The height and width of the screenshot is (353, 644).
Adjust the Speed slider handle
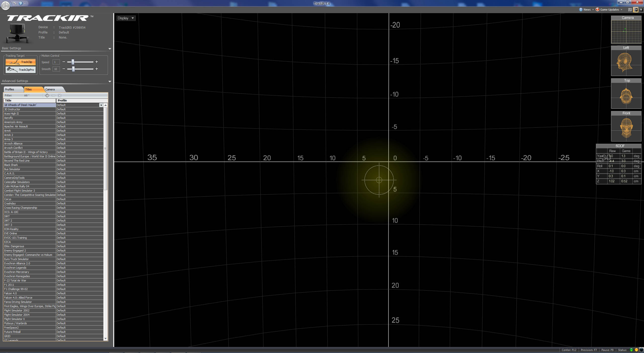tap(73, 62)
